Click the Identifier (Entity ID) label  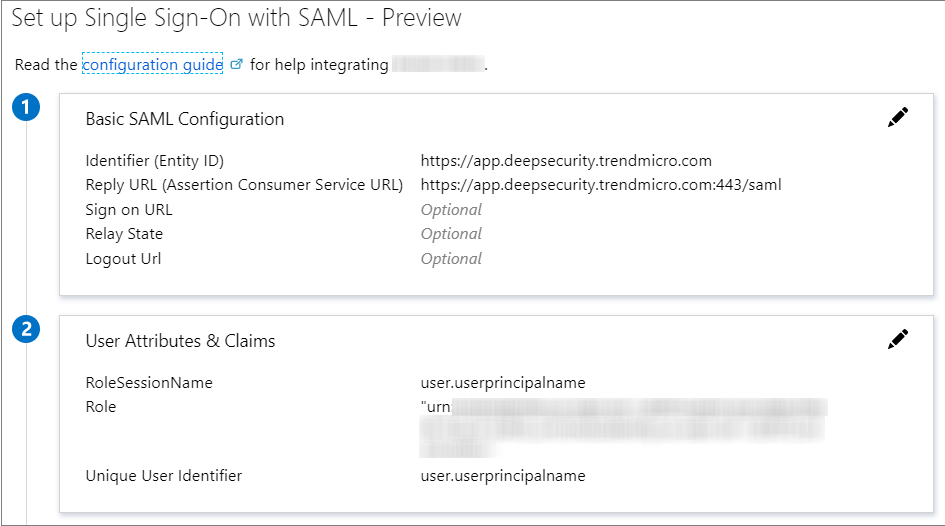155,160
